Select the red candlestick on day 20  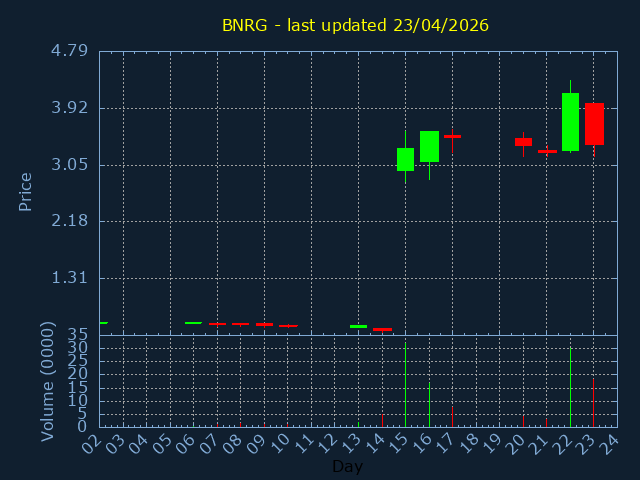coord(523,142)
